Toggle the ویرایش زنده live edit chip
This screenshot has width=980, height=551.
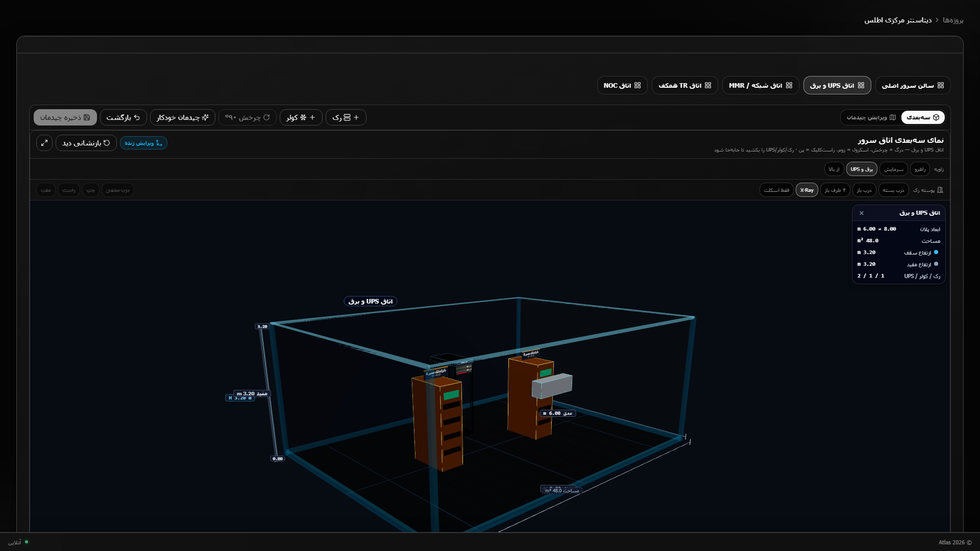(x=143, y=143)
